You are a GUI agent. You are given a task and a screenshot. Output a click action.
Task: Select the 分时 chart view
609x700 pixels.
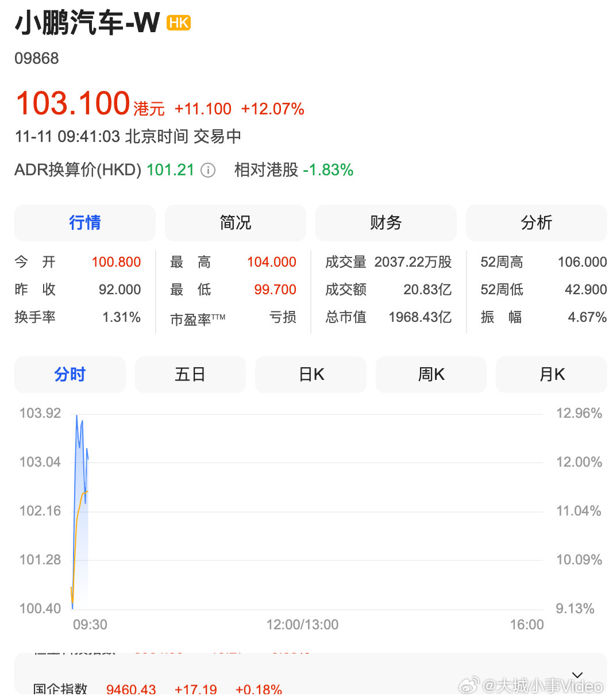70,374
